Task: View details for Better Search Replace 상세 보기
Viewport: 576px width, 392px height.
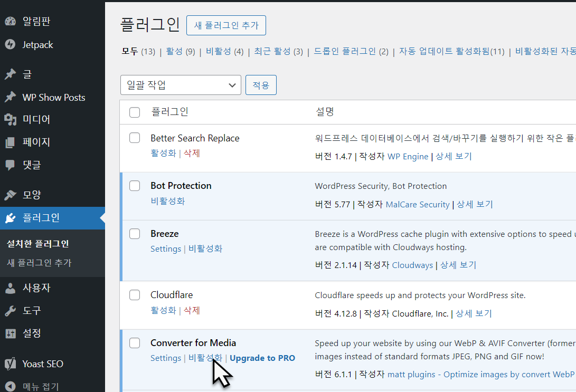Action: click(x=454, y=156)
